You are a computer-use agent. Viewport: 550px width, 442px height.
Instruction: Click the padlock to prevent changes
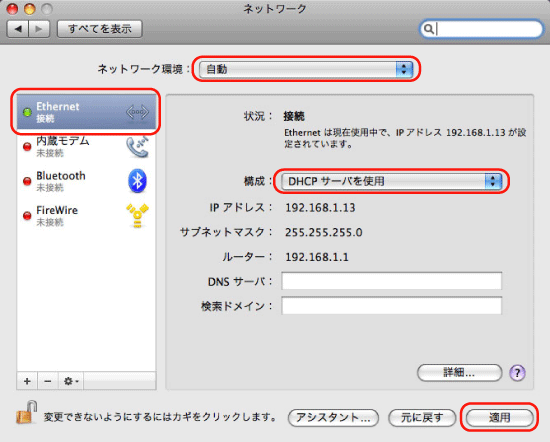(x=27, y=412)
